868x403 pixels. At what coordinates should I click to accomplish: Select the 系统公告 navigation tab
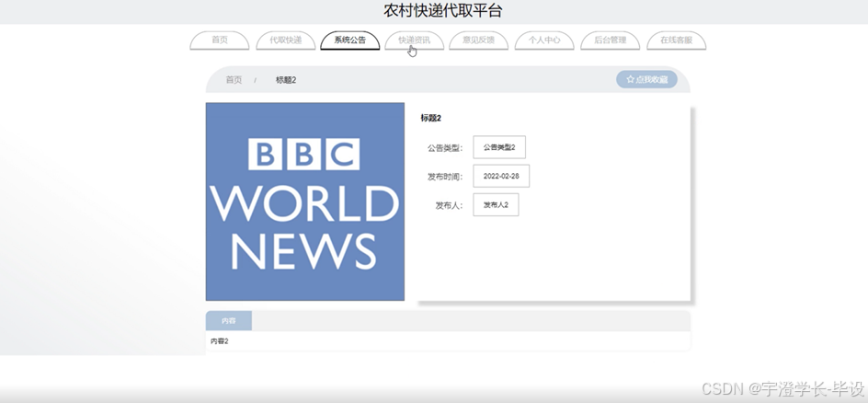point(349,40)
